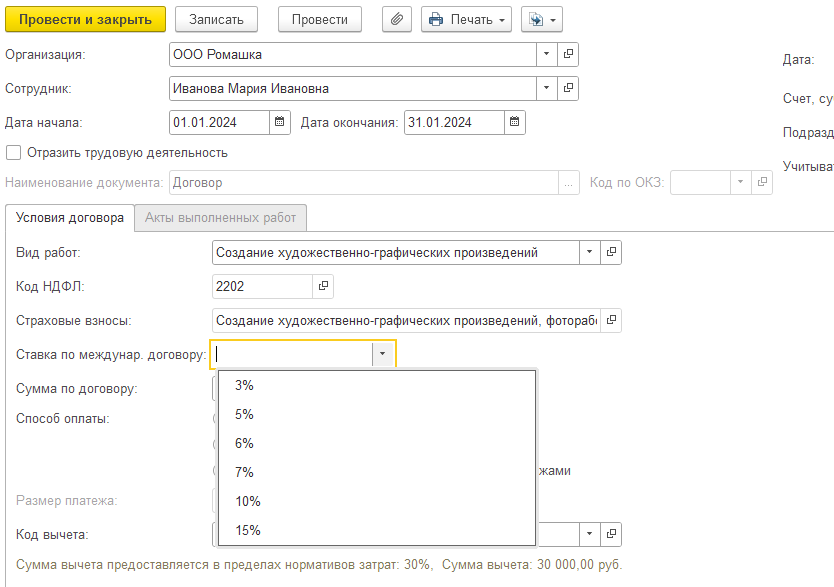Click the Ставка по междунар. договору input
The image size is (834, 587).
pos(293,354)
